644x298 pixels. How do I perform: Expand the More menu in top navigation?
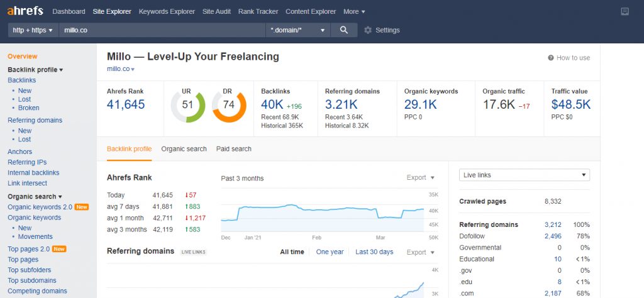[x=354, y=11]
